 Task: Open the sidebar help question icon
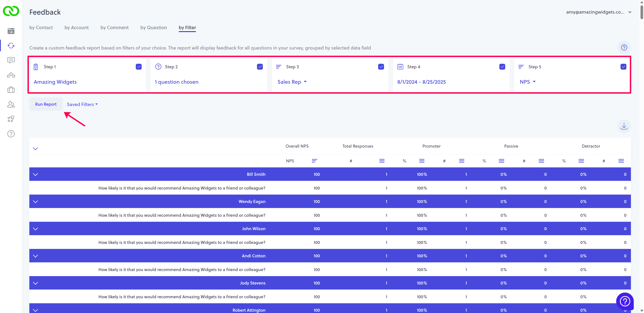pos(11,134)
